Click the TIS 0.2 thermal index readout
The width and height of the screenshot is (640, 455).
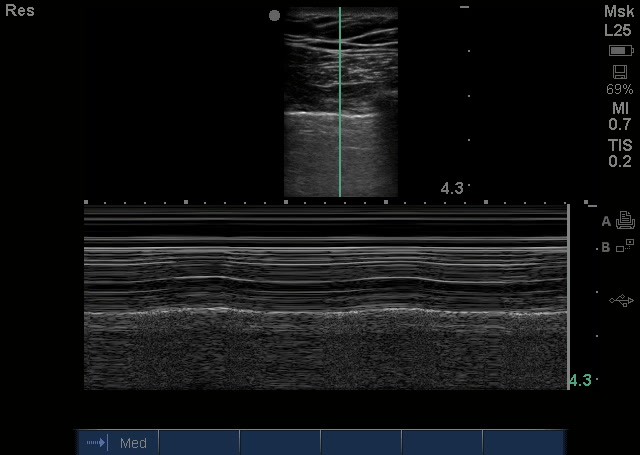point(619,153)
